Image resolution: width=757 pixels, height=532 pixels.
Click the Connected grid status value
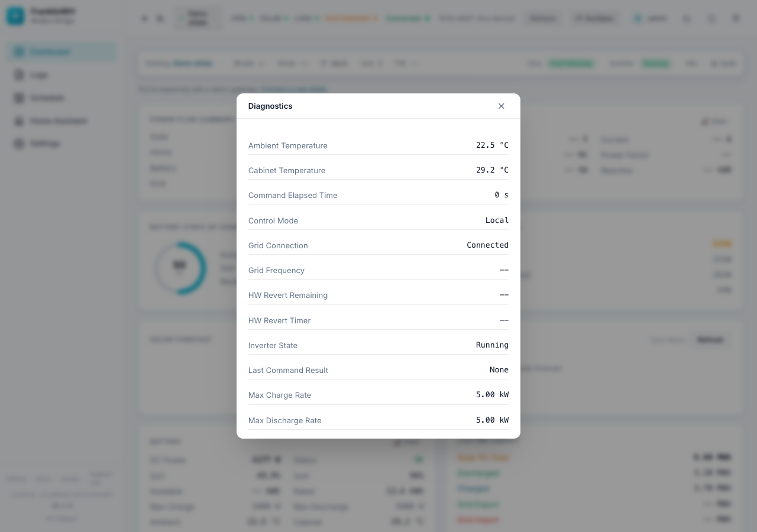[x=487, y=245]
